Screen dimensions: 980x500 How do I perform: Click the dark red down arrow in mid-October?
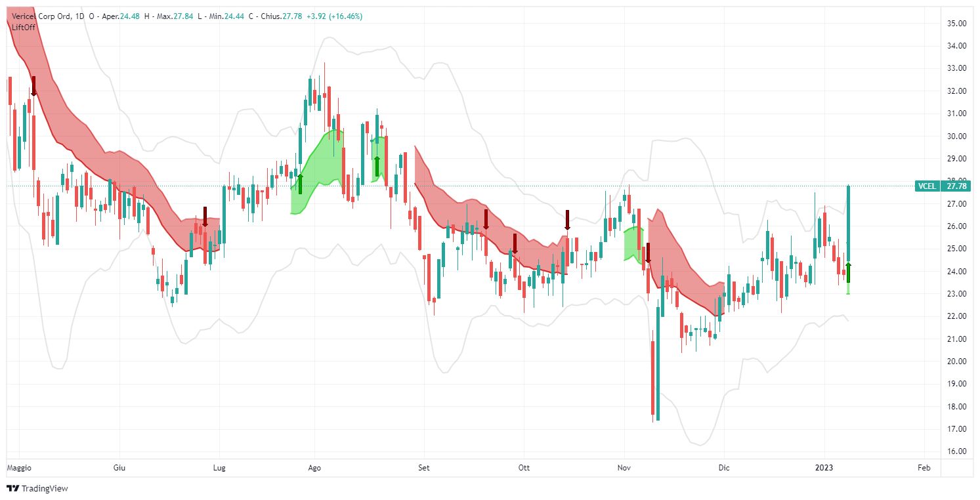tap(567, 220)
